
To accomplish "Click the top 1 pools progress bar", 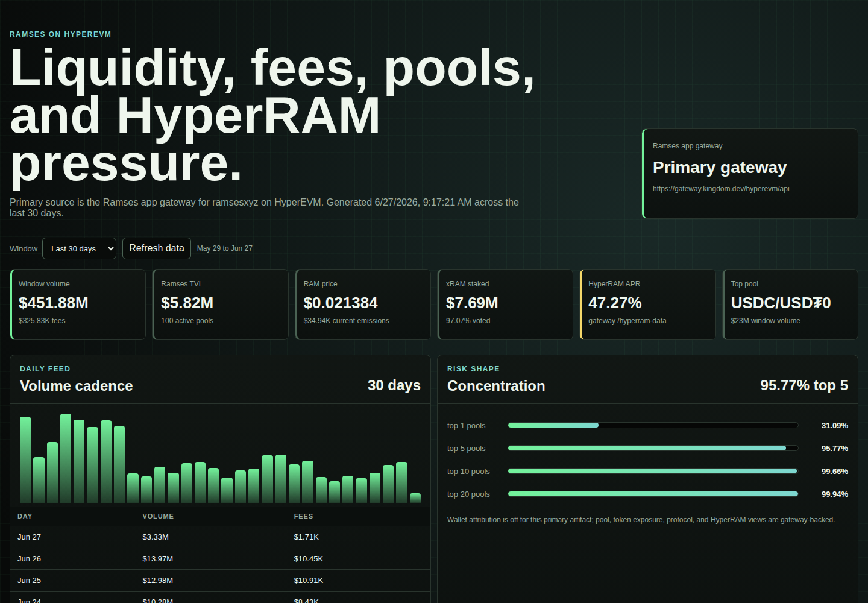I will tap(653, 425).
